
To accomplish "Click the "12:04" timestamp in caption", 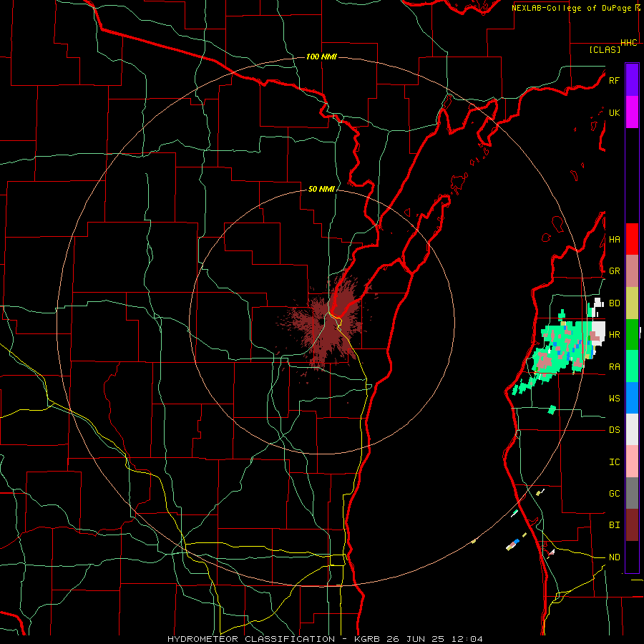I will [466, 639].
